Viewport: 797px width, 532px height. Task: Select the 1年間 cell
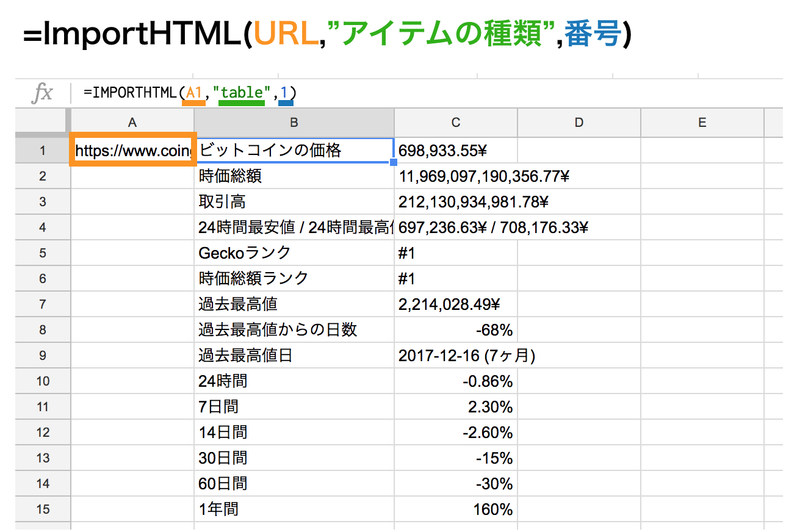click(294, 509)
